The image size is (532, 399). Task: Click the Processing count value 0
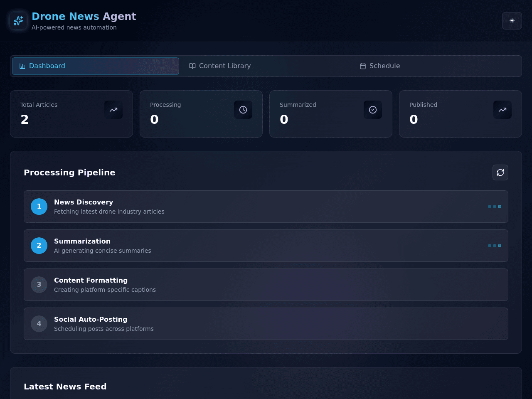pyautogui.click(x=154, y=120)
